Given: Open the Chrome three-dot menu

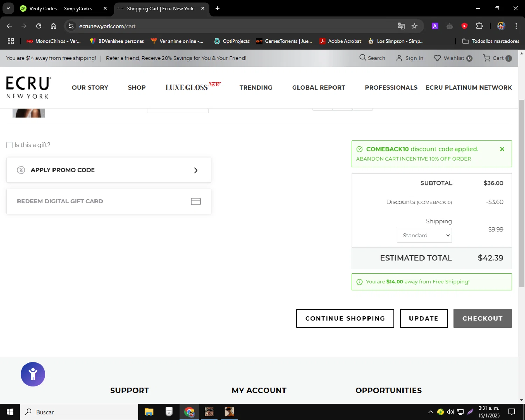Looking at the screenshot, I should click(x=516, y=26).
